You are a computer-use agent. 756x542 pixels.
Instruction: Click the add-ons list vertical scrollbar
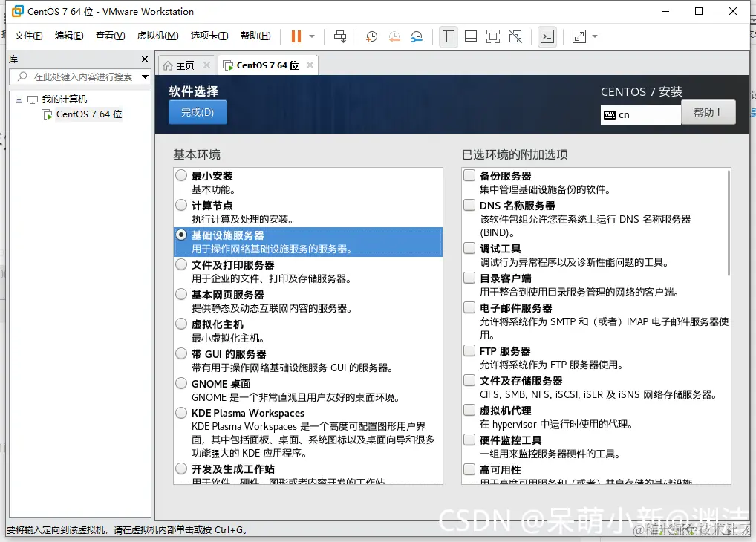pyautogui.click(x=729, y=223)
